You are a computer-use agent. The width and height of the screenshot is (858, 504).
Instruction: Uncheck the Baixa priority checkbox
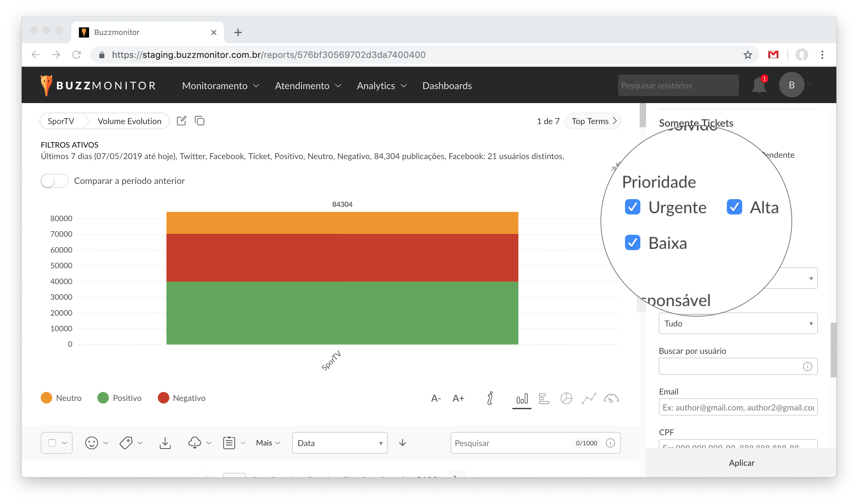point(633,243)
